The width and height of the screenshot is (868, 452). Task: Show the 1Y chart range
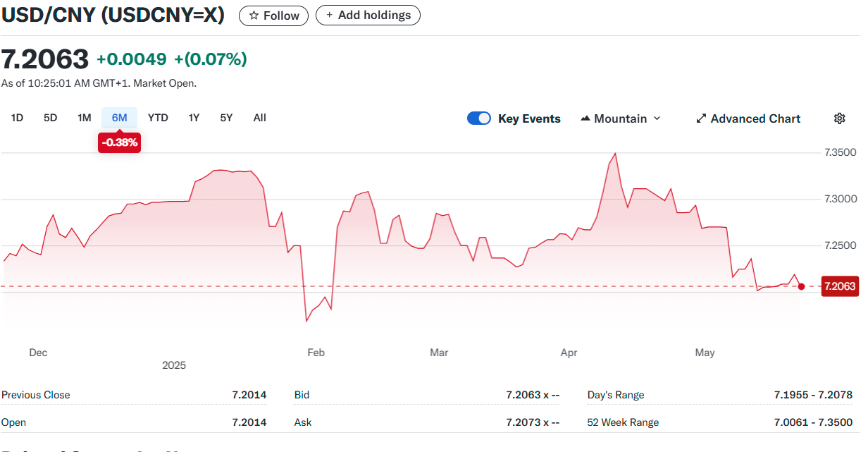[194, 118]
